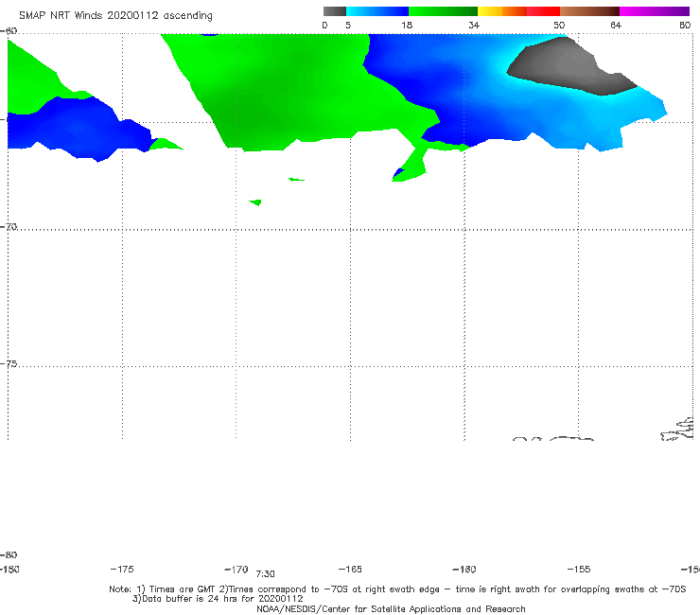This screenshot has height=615, width=700.
Task: Click the longitude label "-155"
Action: pyautogui.click(x=579, y=569)
